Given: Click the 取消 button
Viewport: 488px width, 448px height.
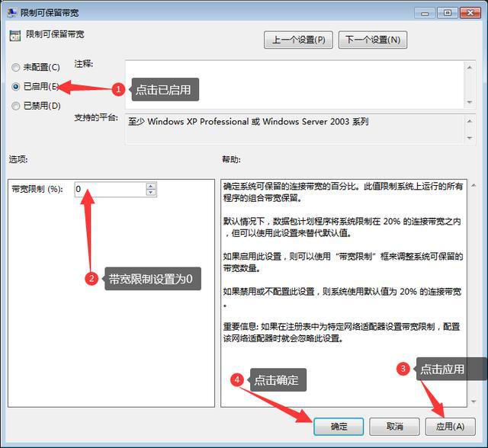Looking at the screenshot, I should pos(394,426).
